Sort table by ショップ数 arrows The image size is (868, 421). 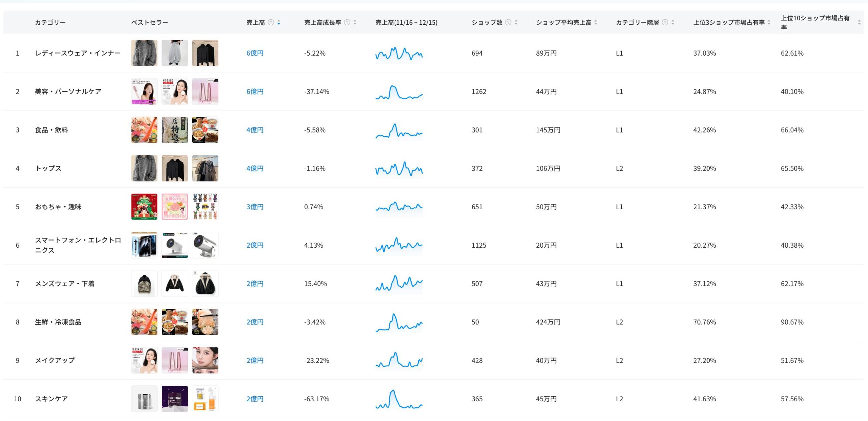pyautogui.click(x=516, y=22)
